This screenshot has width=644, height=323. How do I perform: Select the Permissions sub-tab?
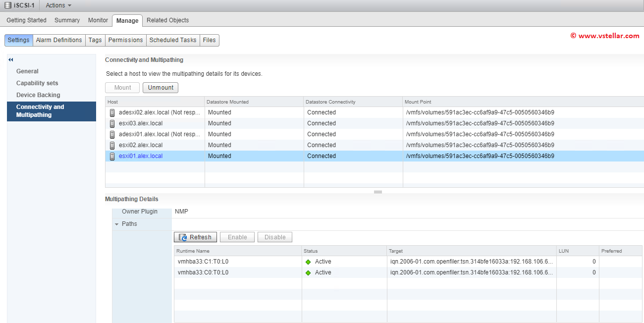(125, 40)
